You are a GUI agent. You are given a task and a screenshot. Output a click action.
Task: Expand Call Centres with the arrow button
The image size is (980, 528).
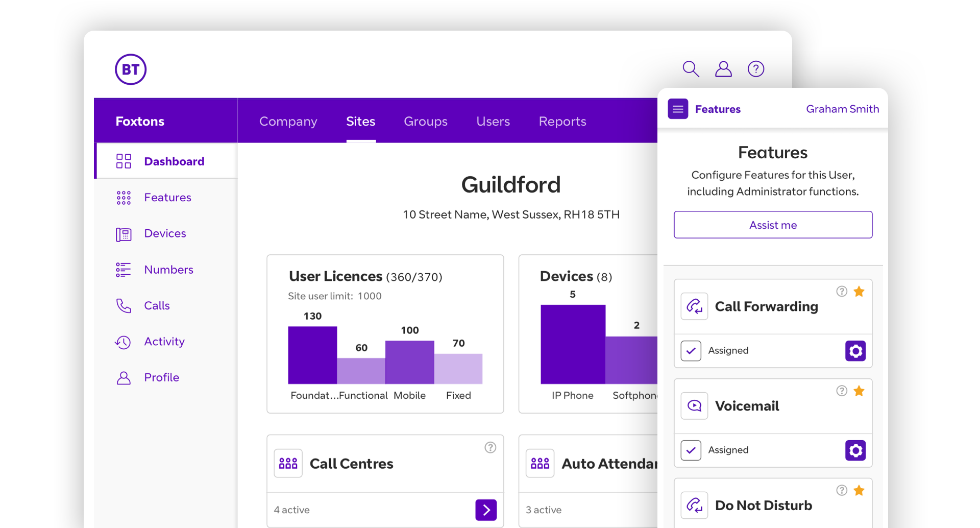coord(486,510)
